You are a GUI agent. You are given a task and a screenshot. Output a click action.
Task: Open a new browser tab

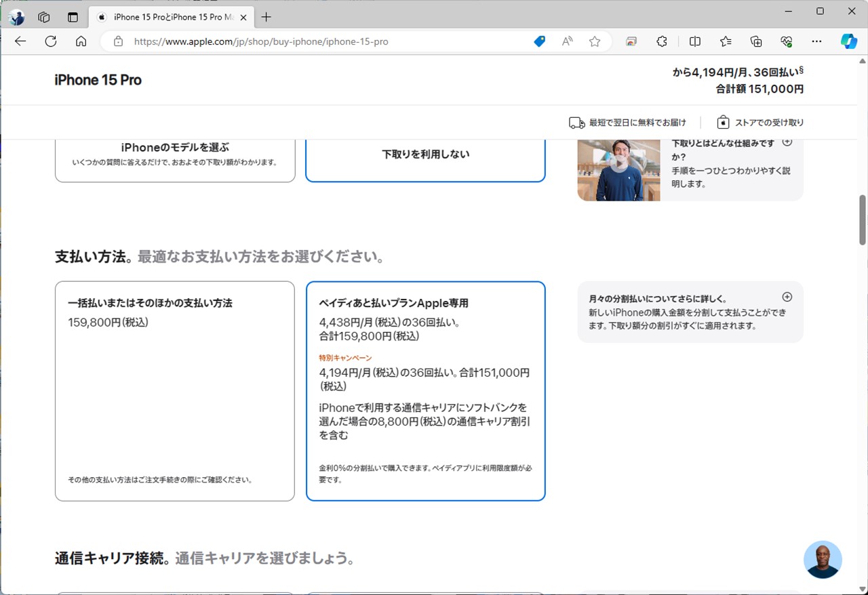[267, 17]
